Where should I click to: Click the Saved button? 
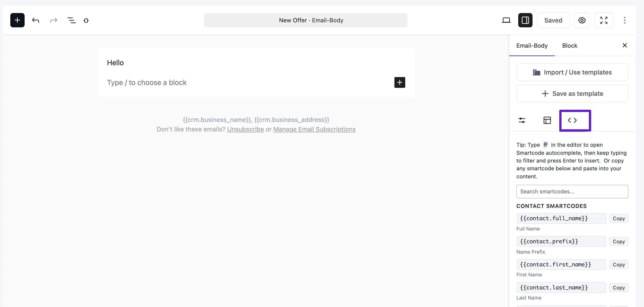coord(553,20)
